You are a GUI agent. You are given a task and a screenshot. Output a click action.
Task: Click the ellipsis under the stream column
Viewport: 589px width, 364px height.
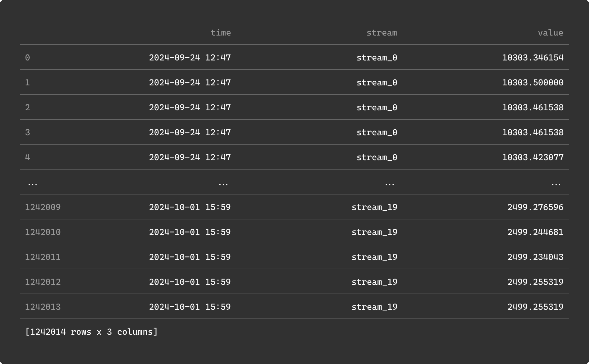(x=389, y=184)
